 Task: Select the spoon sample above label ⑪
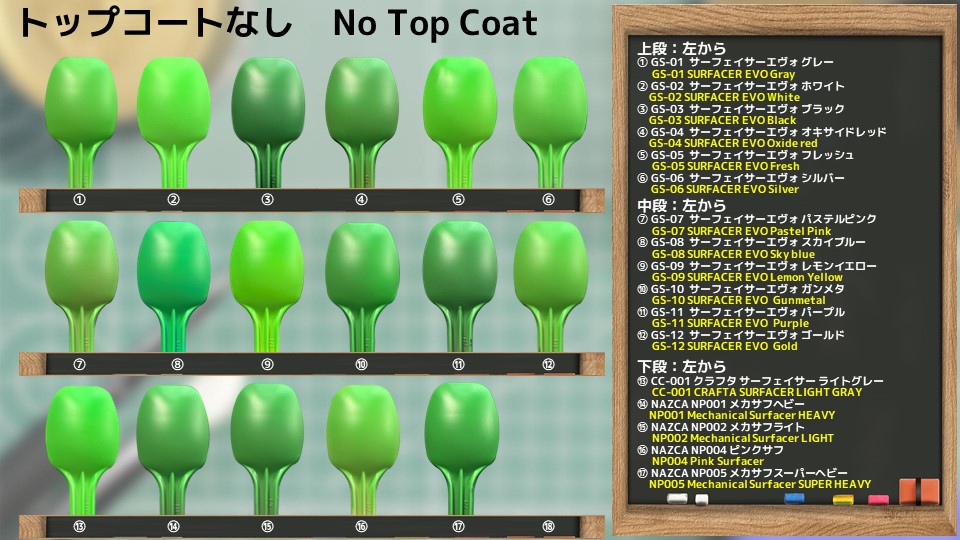pyautogui.click(x=459, y=287)
